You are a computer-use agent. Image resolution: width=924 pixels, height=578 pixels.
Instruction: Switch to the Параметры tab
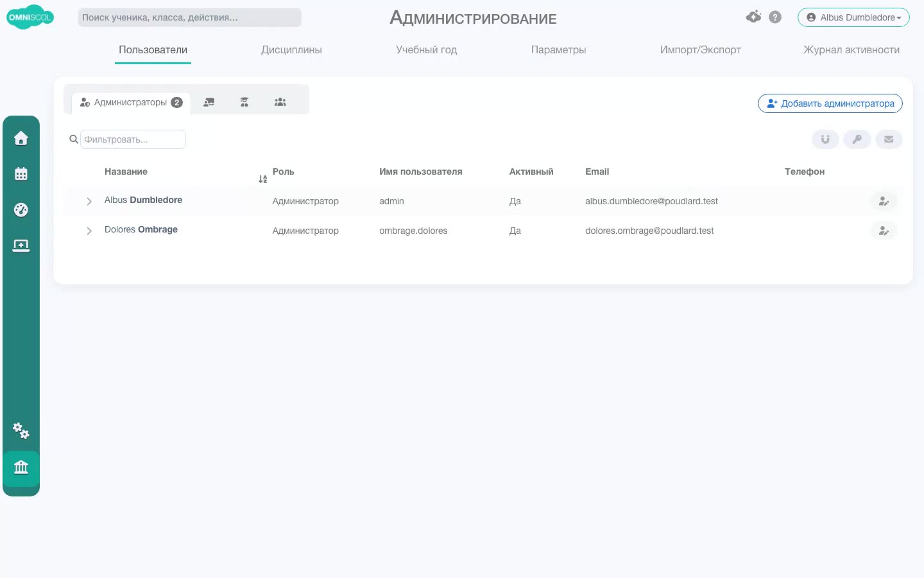(558, 50)
